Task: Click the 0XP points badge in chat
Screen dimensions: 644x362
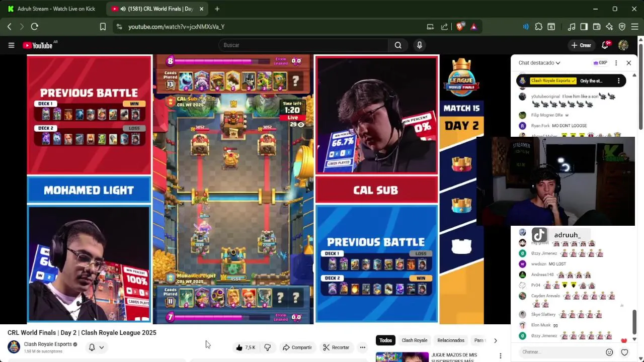Action: click(x=600, y=63)
